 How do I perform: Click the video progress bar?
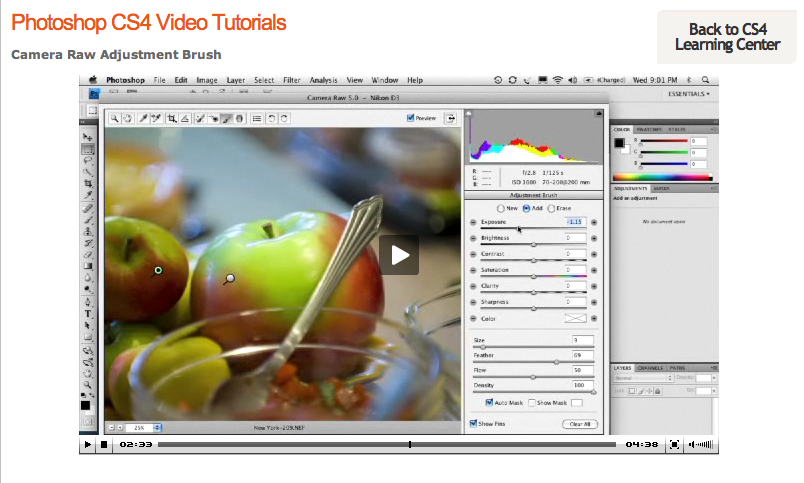[x=387, y=445]
